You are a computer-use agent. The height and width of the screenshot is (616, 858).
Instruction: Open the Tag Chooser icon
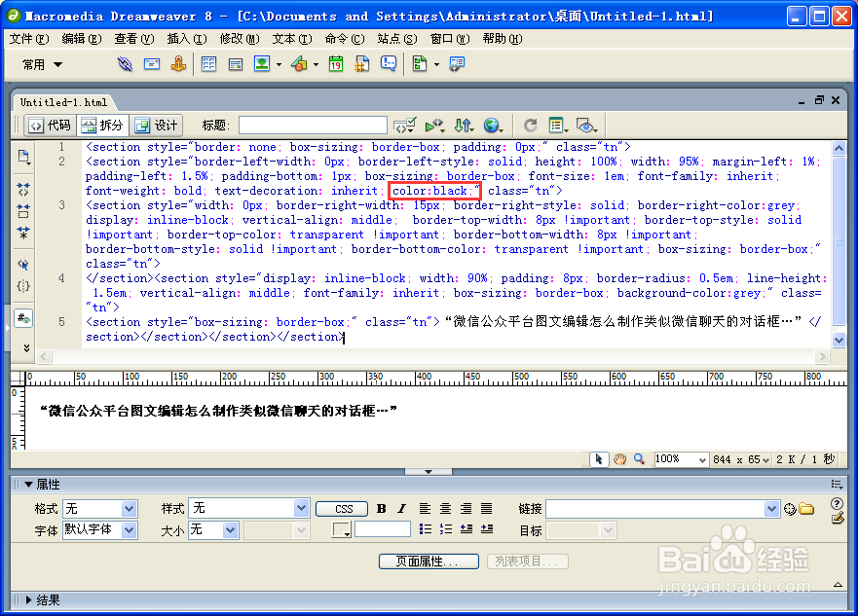pyautogui.click(x=457, y=64)
